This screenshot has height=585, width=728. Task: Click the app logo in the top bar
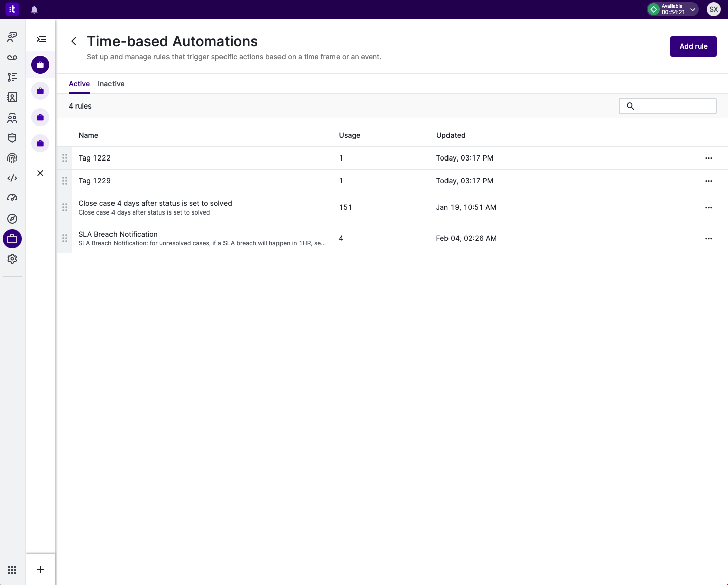pos(12,9)
